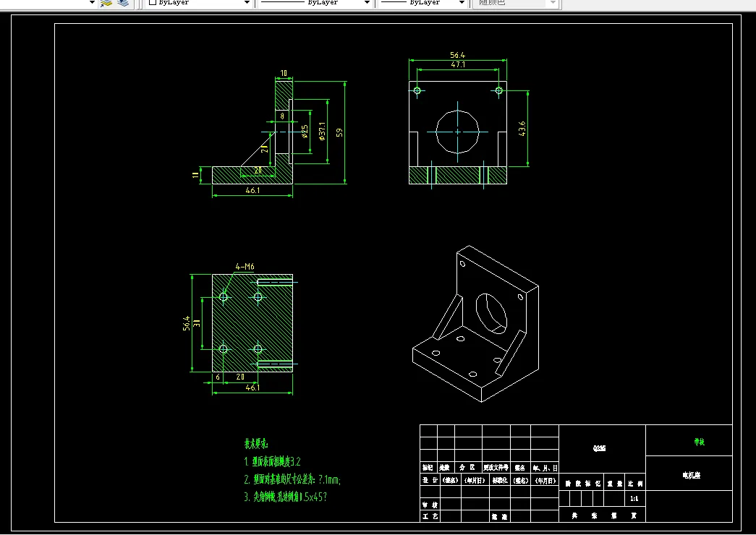Click the Layer Previous stack icon
This screenshot has width=756, height=535.
[x=124, y=2]
